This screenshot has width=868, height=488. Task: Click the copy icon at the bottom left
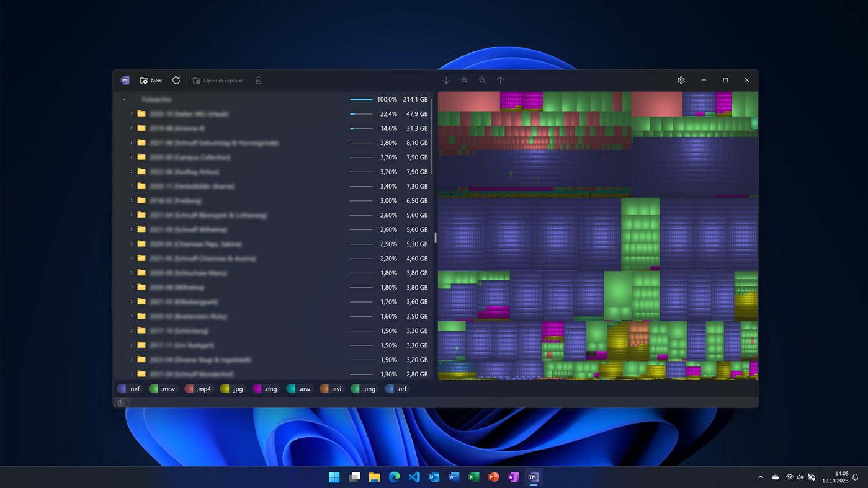coord(121,402)
